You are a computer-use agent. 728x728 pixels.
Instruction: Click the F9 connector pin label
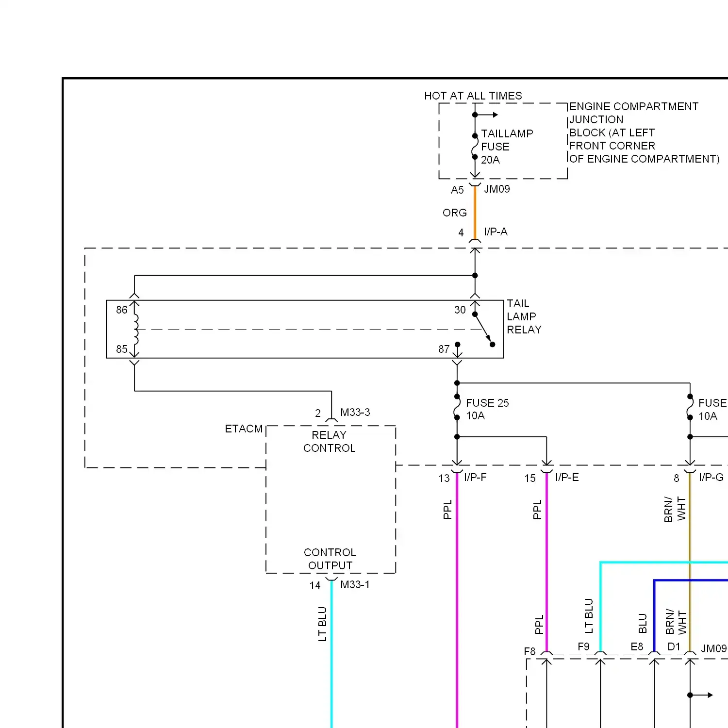click(583, 646)
